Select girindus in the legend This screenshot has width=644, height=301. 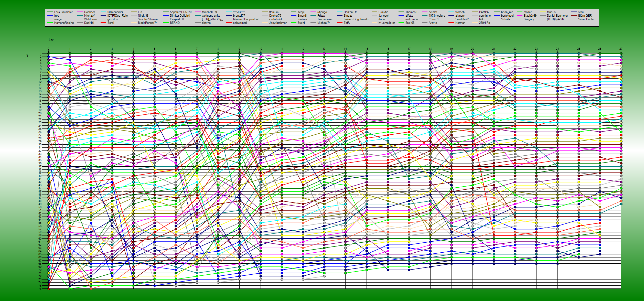coord(112,19)
